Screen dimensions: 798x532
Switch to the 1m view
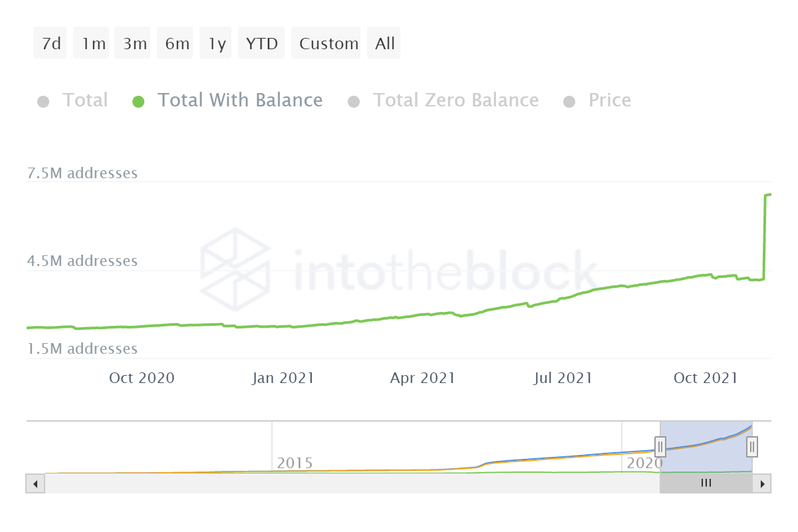pos(91,43)
